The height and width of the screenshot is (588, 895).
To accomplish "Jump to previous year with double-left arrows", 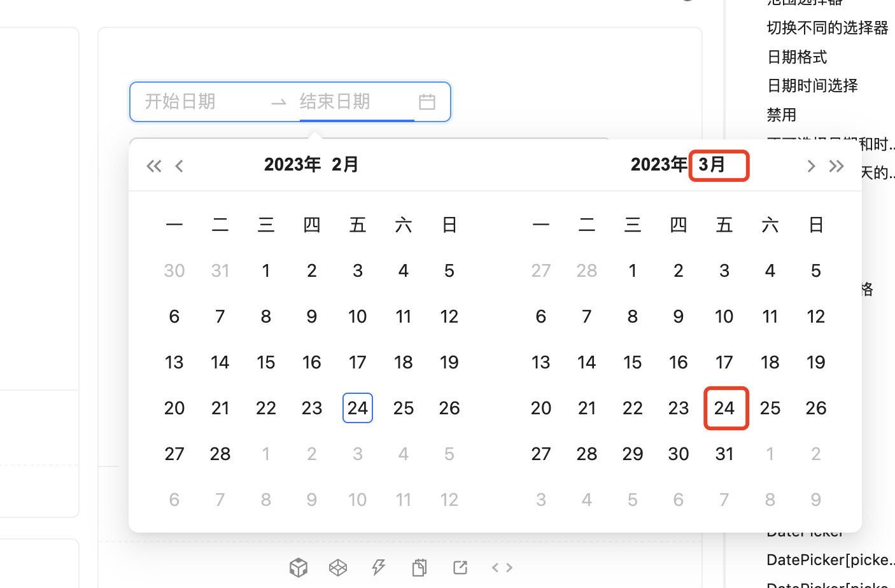I will tap(153, 165).
